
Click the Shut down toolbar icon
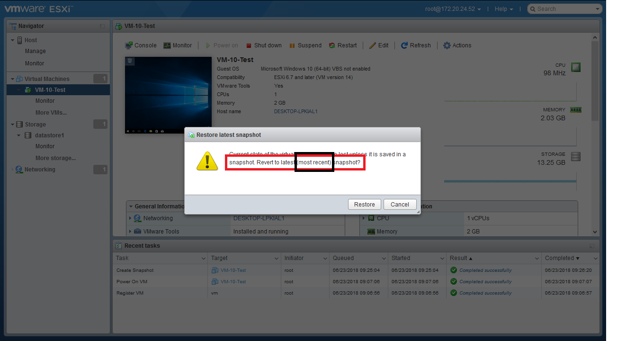click(249, 45)
